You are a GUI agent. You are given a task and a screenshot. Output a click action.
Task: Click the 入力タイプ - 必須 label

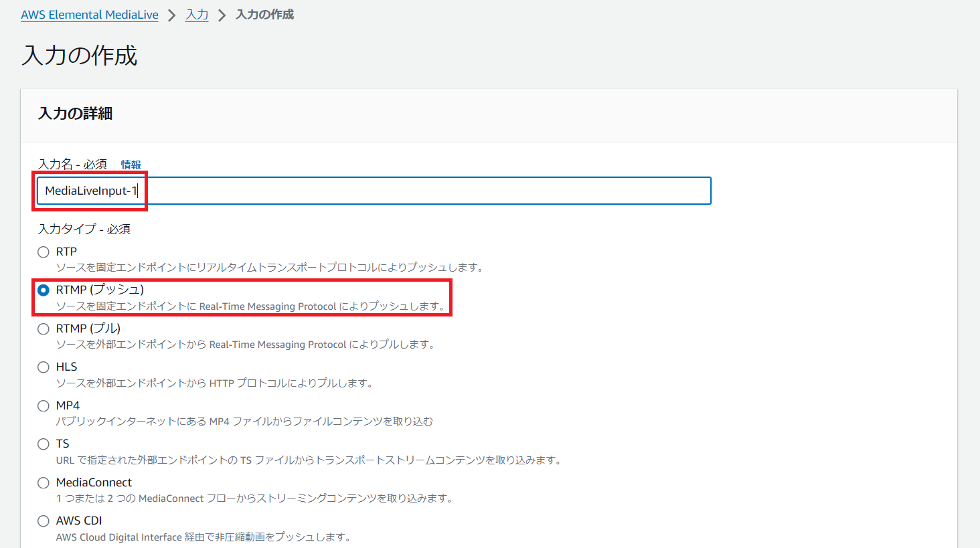(x=84, y=229)
